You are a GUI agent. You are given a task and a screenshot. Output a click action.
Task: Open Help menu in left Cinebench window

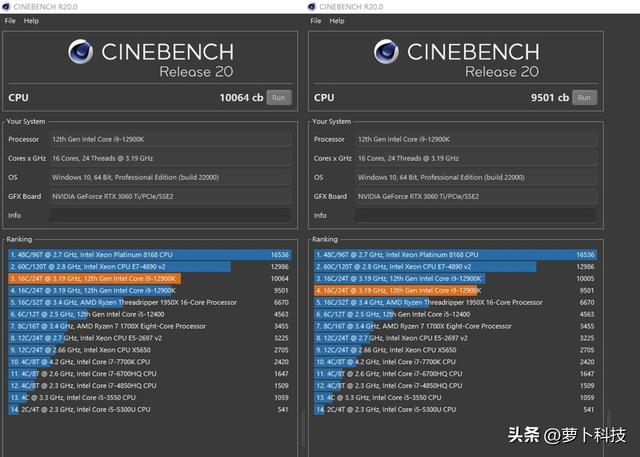[x=31, y=21]
